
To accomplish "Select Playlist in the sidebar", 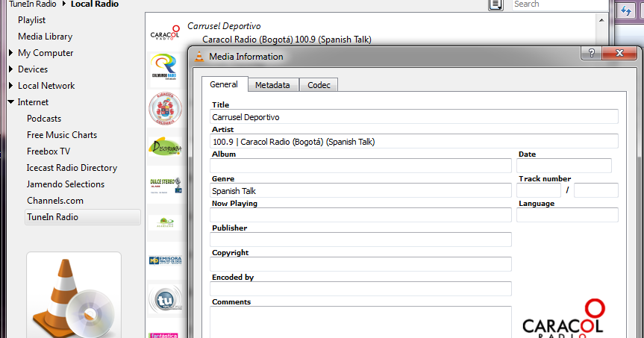I will (31, 19).
